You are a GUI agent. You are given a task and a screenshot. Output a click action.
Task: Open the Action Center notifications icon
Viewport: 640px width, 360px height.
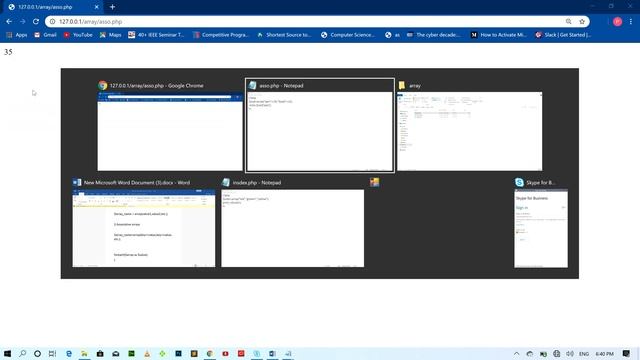click(x=627, y=353)
